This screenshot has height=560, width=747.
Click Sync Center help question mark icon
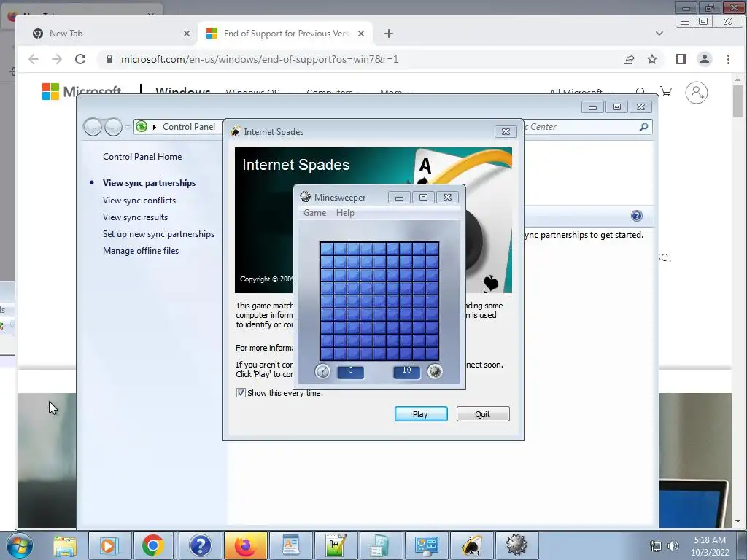(636, 216)
